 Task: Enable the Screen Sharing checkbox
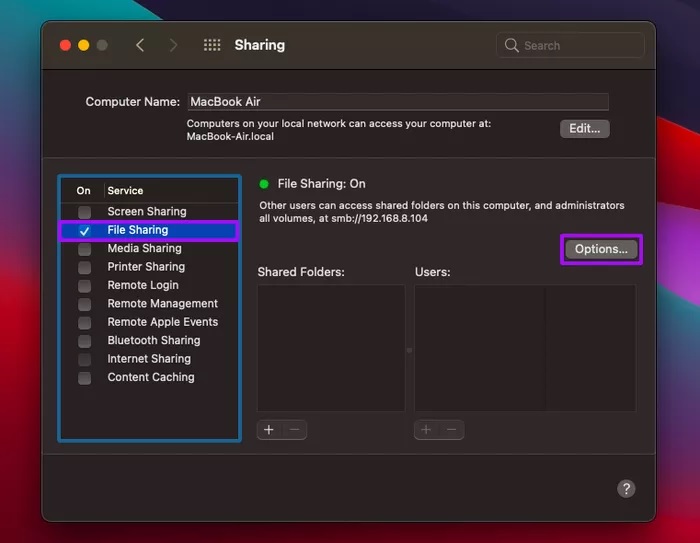point(84,212)
